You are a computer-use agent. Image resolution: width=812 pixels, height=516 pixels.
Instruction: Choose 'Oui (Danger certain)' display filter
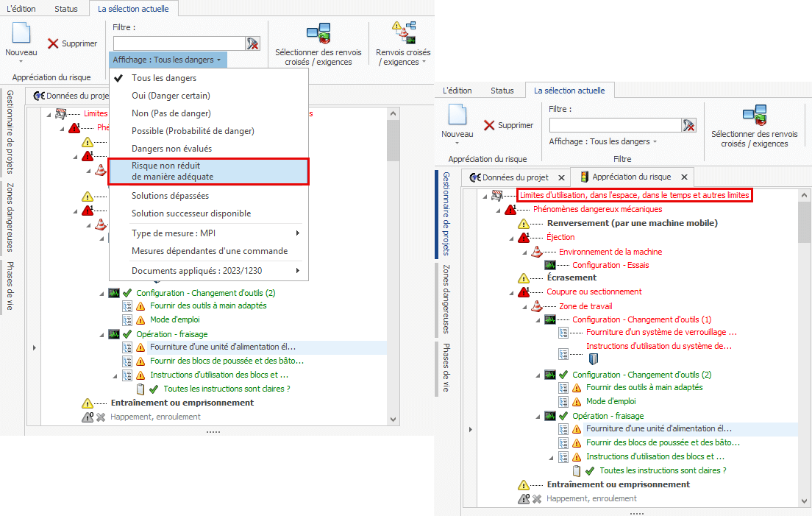pos(171,96)
